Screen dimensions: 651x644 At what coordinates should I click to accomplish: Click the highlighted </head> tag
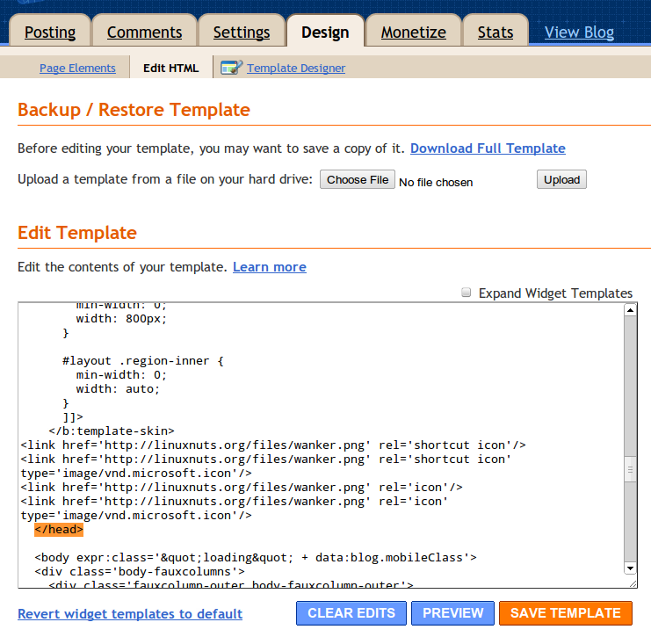click(59, 530)
